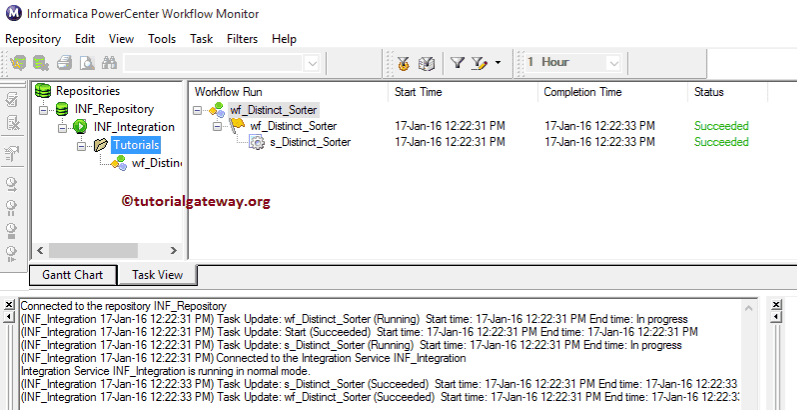Open the Edit menu

coord(85,39)
